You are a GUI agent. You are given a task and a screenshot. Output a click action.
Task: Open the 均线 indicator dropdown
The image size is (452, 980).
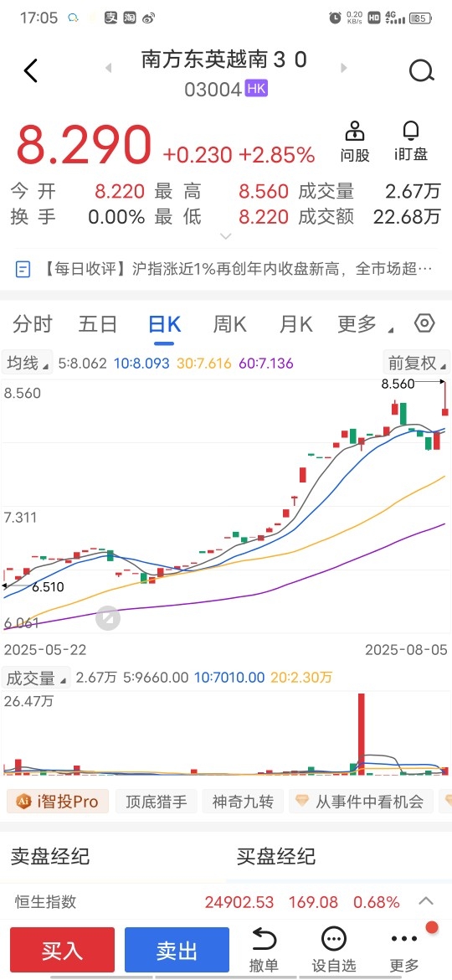[28, 363]
